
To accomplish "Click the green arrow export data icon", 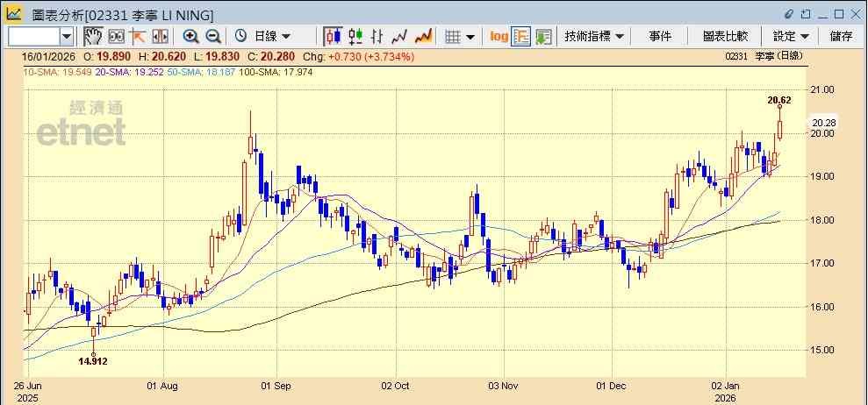I will pos(543,37).
